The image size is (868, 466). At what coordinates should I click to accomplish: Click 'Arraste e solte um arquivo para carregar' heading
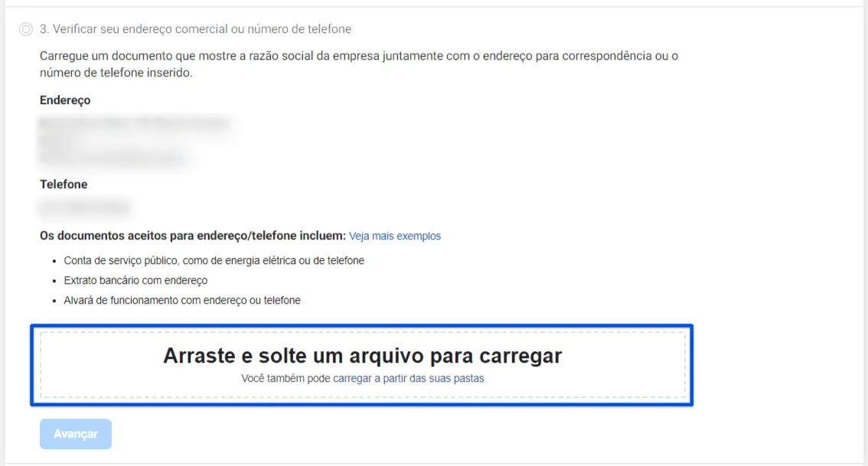(363, 355)
